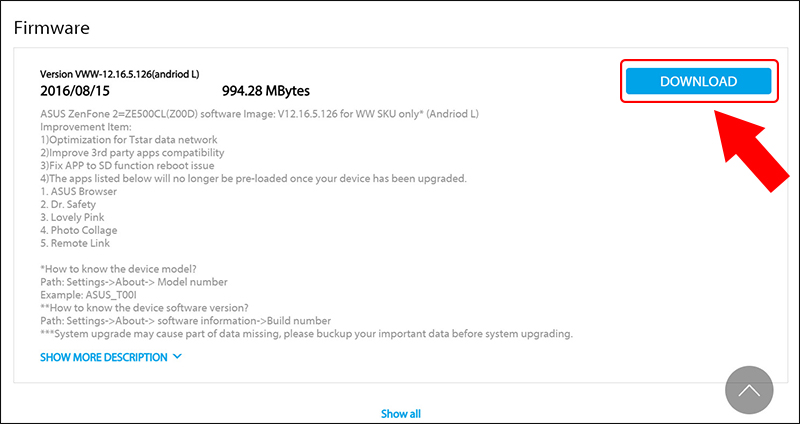Image resolution: width=800 pixels, height=424 pixels.
Task: Click the Remote Link list entry
Action: tap(74, 243)
